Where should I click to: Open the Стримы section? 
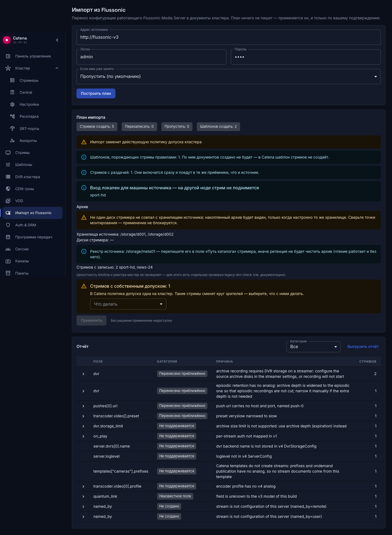click(33, 153)
